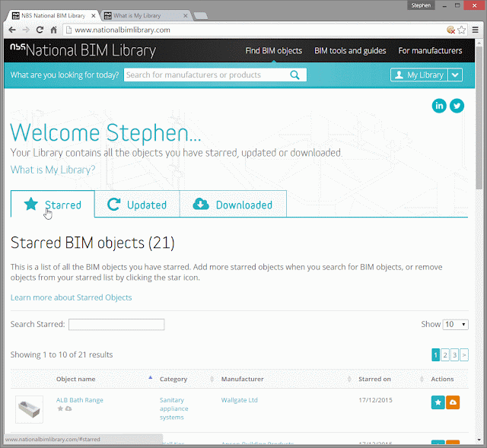Open the Show 10 results dropdown
487x448 pixels.
pos(455,325)
